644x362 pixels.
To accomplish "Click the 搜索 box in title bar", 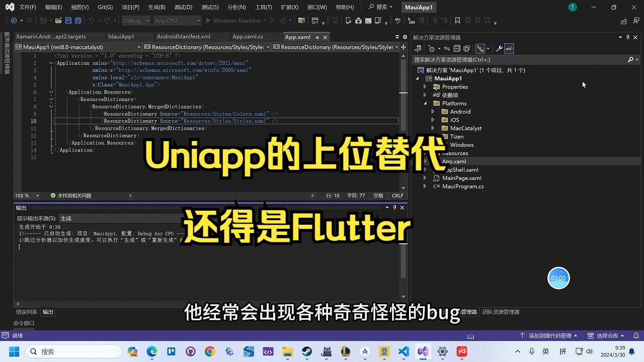I will (x=380, y=7).
